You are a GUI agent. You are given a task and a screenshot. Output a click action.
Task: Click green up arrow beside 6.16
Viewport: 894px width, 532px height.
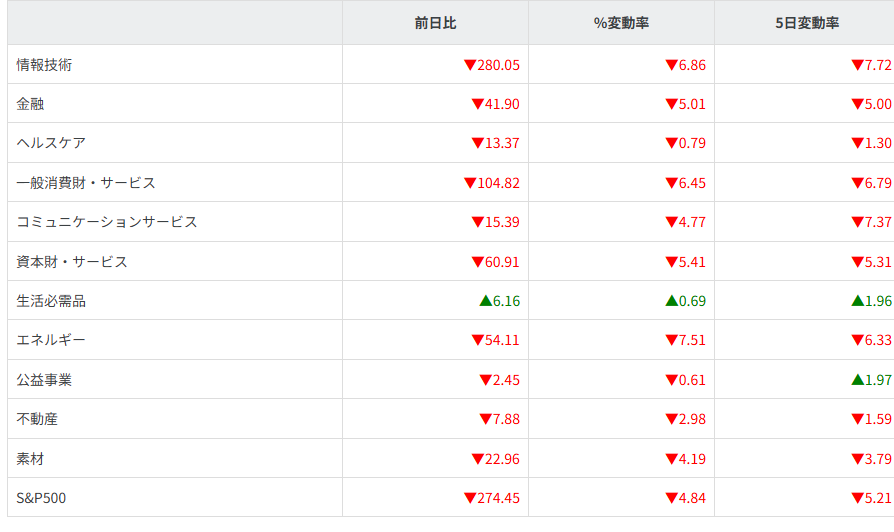(485, 301)
